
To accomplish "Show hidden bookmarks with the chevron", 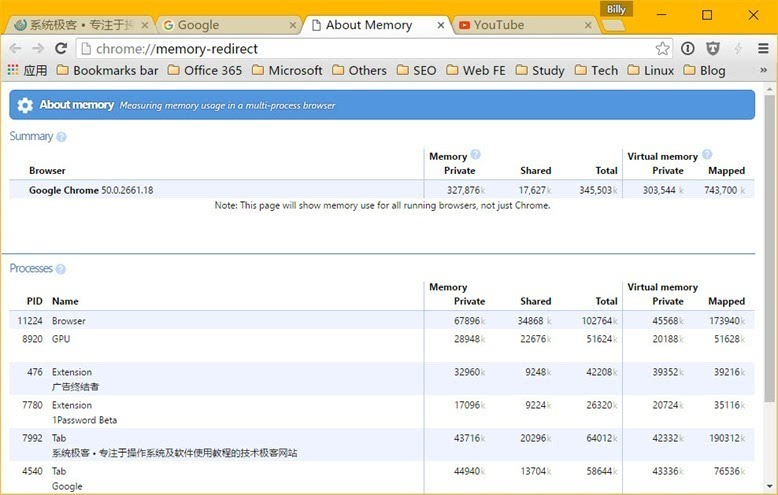I will (764, 70).
